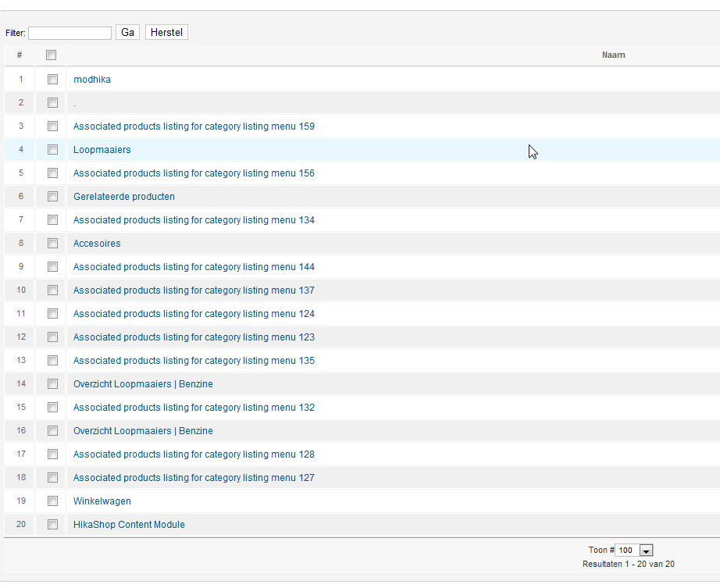Open the modhika module link
Image resolution: width=720 pixels, height=588 pixels.
[x=92, y=80]
